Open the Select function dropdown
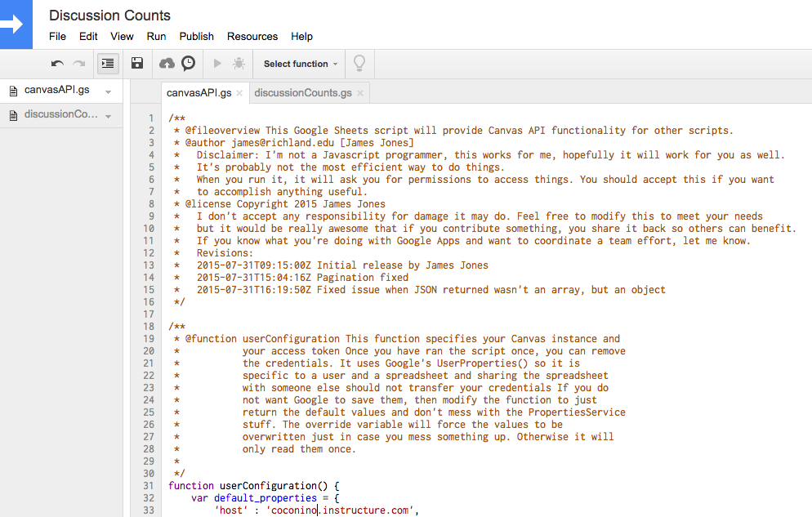812x517 pixels. [x=301, y=64]
